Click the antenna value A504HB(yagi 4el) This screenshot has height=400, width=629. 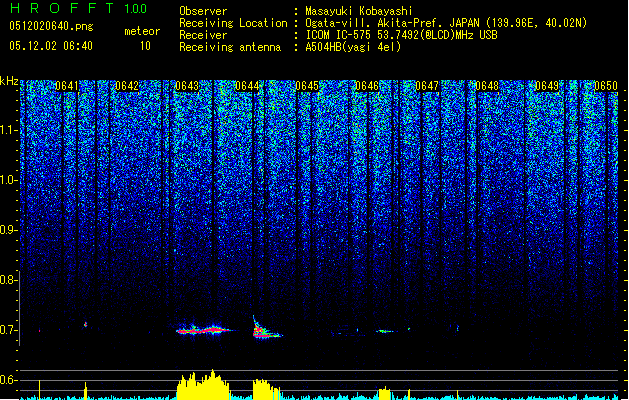coord(353,47)
